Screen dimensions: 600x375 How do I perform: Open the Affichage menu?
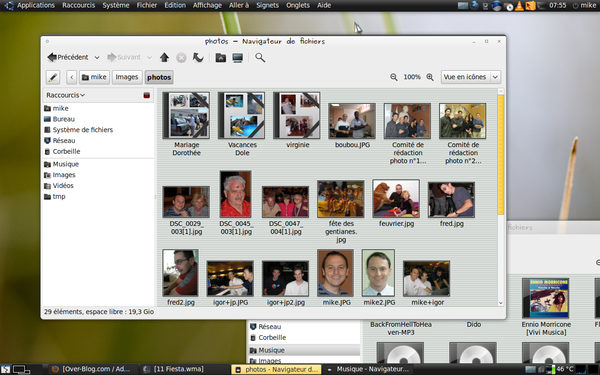tap(207, 5)
